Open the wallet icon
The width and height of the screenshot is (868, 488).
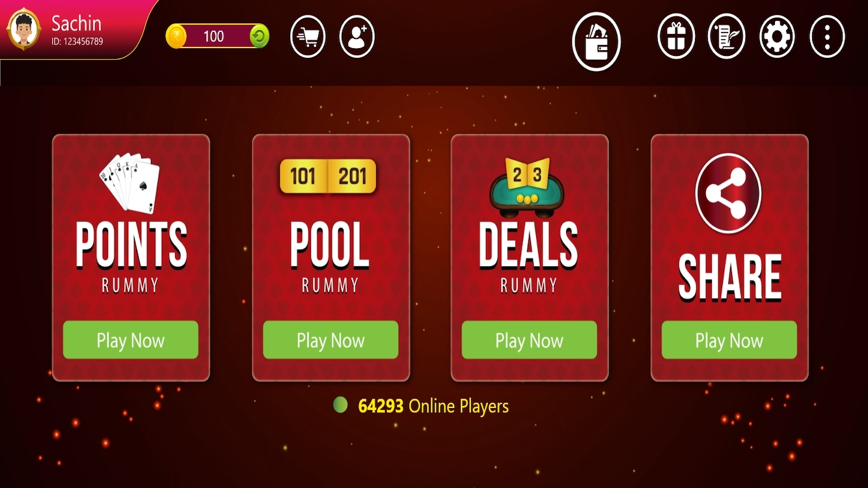click(x=597, y=42)
